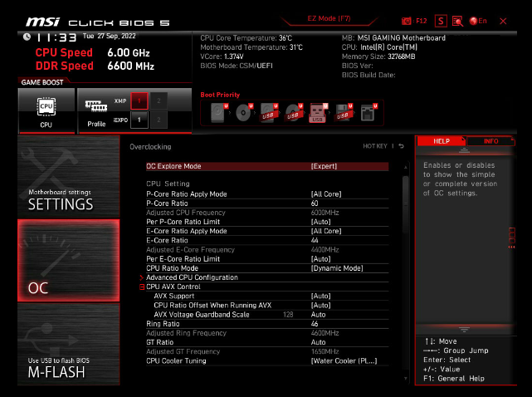The width and height of the screenshot is (532, 397).
Task: Click the HOT KEY label
Action: 375,146
